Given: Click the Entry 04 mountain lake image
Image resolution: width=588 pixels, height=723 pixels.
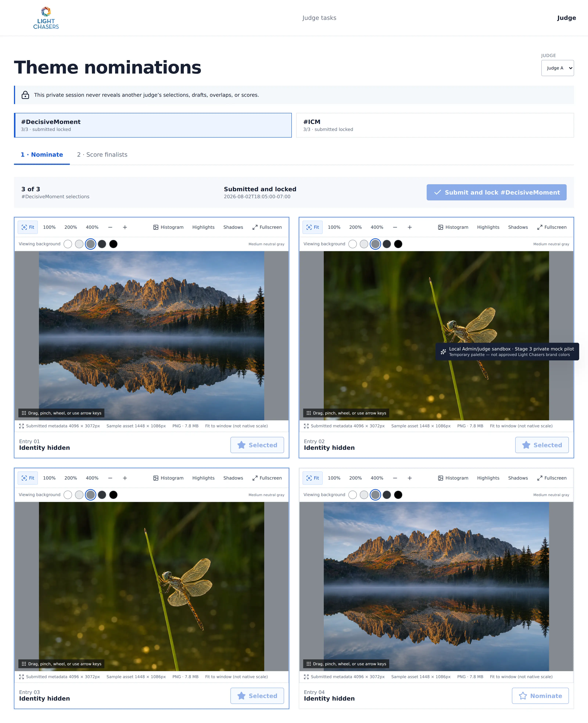Looking at the screenshot, I should pyautogui.click(x=436, y=586).
